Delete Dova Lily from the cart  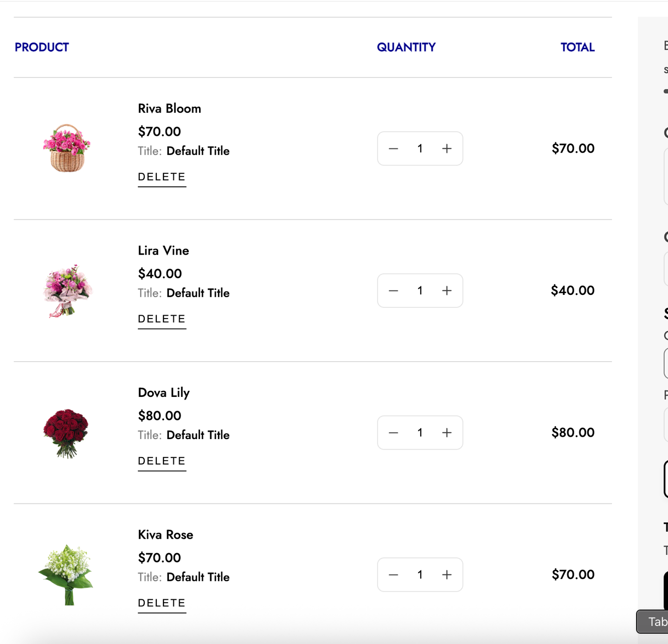click(x=161, y=460)
